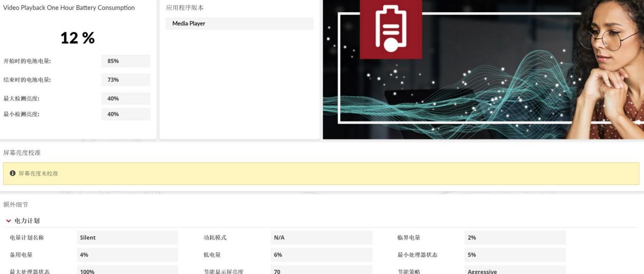Image resolution: width=644 pixels, height=274 pixels.
Task: Select the 最大检测亮度 40% value
Action: point(125,99)
